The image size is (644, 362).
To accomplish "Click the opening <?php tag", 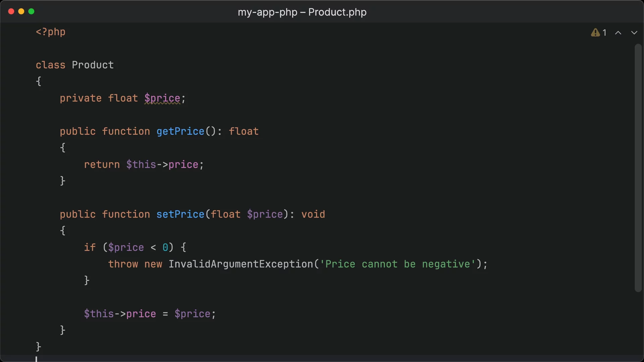I will (x=51, y=32).
